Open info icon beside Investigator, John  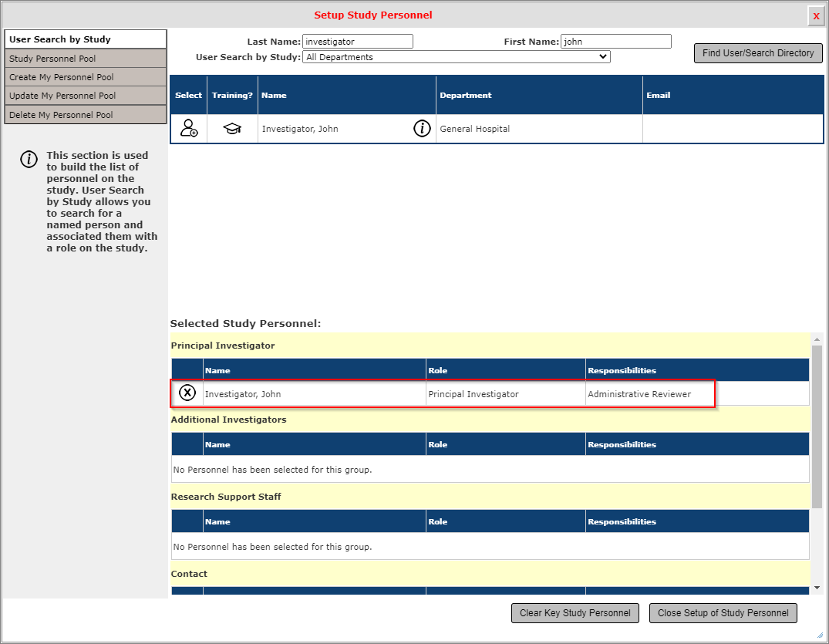pos(422,129)
